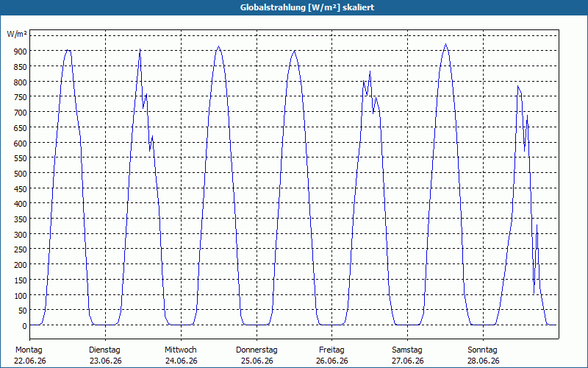Click the 900 value on y-axis
The image size is (588, 368).
tap(21, 51)
